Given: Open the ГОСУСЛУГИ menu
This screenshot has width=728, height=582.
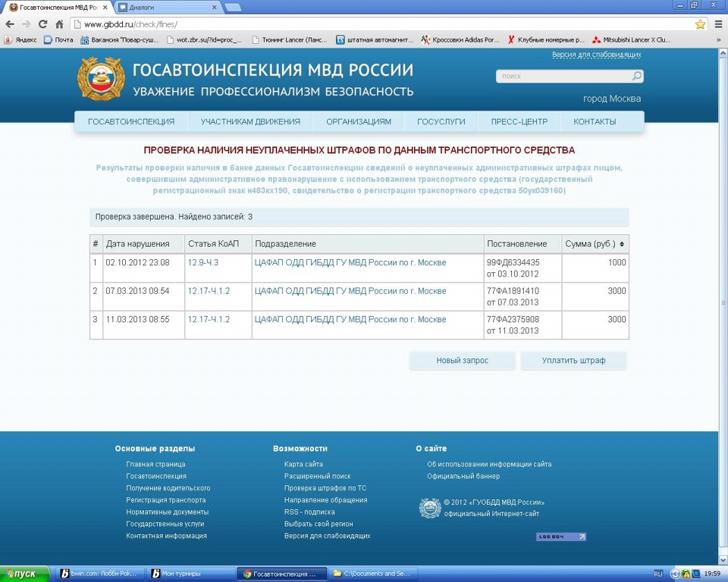Looking at the screenshot, I should tap(441, 121).
